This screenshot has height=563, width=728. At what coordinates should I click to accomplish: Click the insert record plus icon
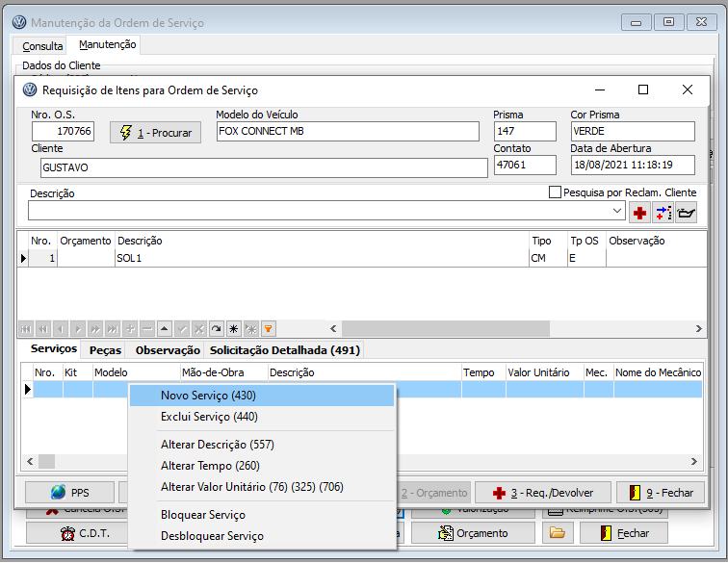[130, 329]
